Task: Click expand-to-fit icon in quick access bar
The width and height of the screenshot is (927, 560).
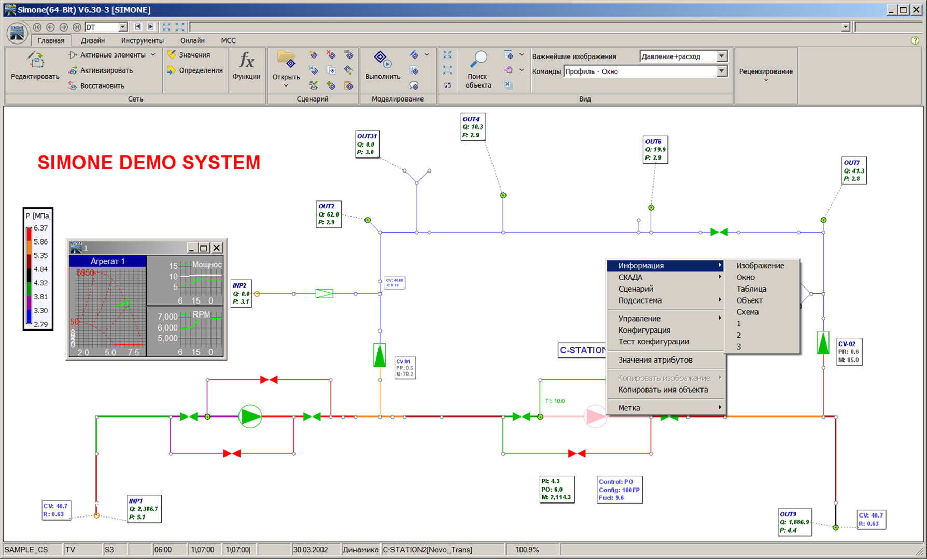Action: (166, 27)
